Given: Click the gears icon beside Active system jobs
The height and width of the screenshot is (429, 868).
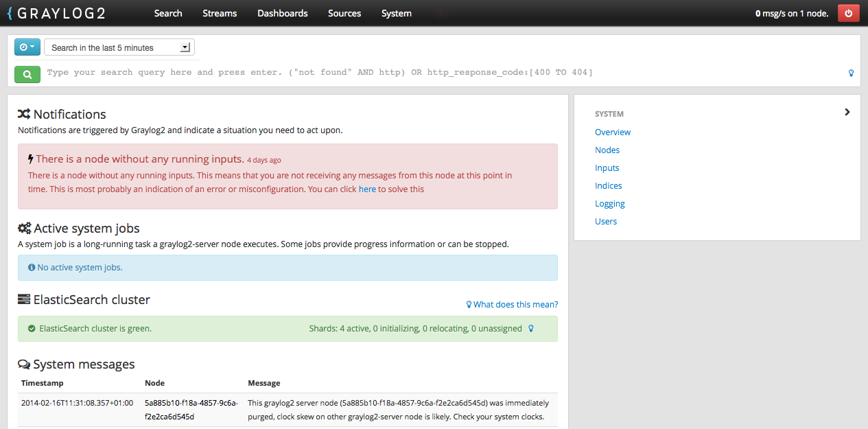Looking at the screenshot, I should coord(25,227).
